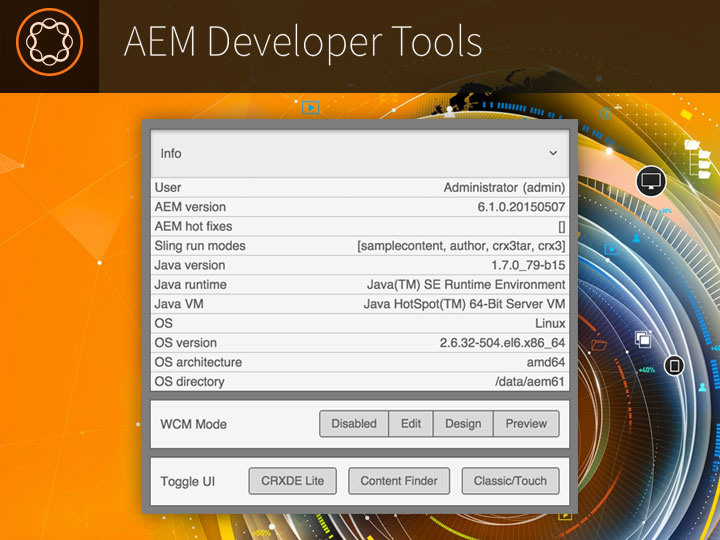
Task: Click the Java runtime label
Action: coord(191,284)
